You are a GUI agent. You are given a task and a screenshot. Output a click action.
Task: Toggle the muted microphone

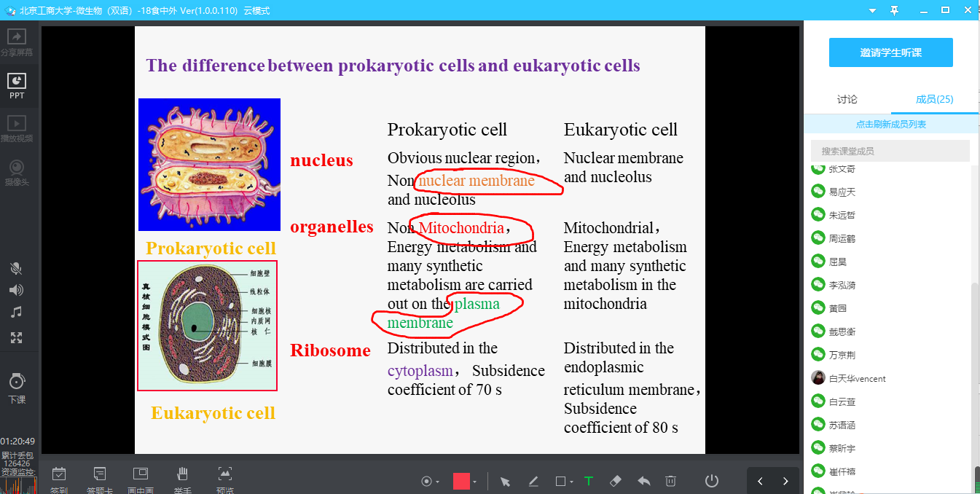16,268
